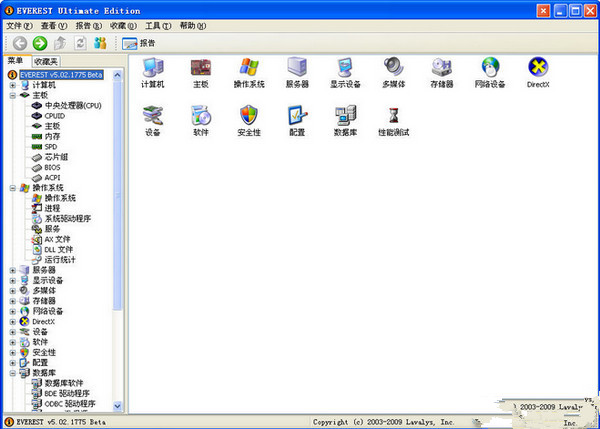Expand the 服务器 tree node
This screenshot has height=429, width=600.
[13, 270]
